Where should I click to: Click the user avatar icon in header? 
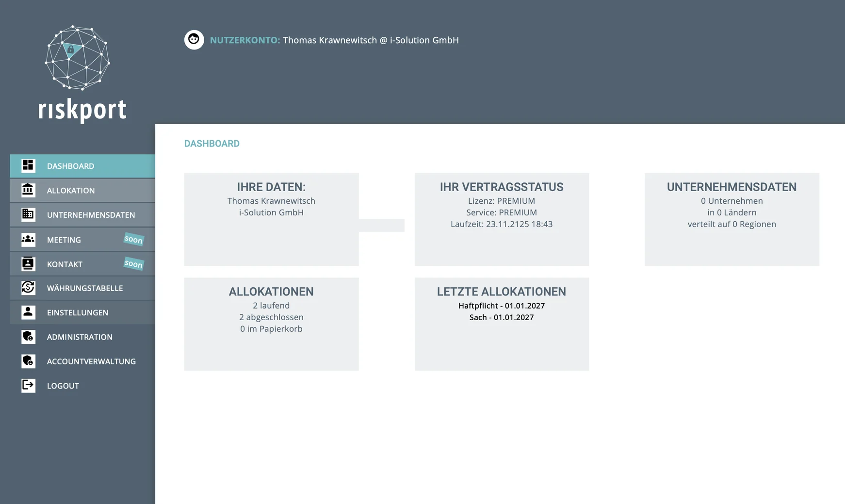point(194,40)
